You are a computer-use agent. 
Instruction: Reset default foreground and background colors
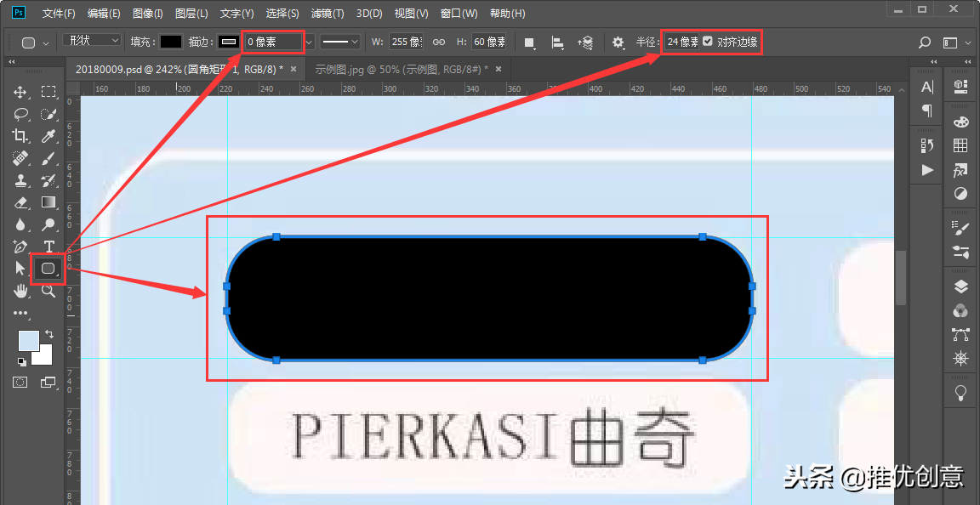click(22, 361)
